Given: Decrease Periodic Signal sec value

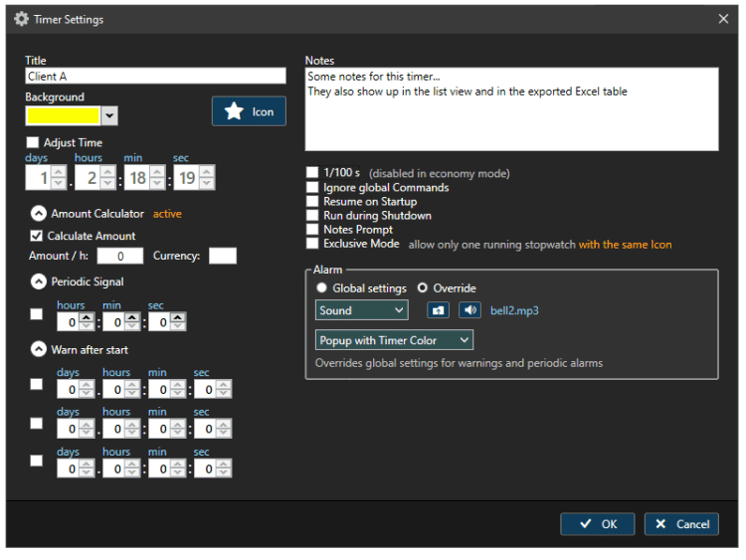Looking at the screenshot, I should pyautogui.click(x=177, y=326).
